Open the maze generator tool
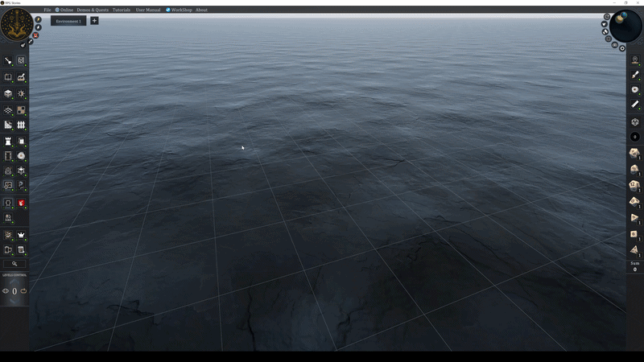 click(x=21, y=61)
